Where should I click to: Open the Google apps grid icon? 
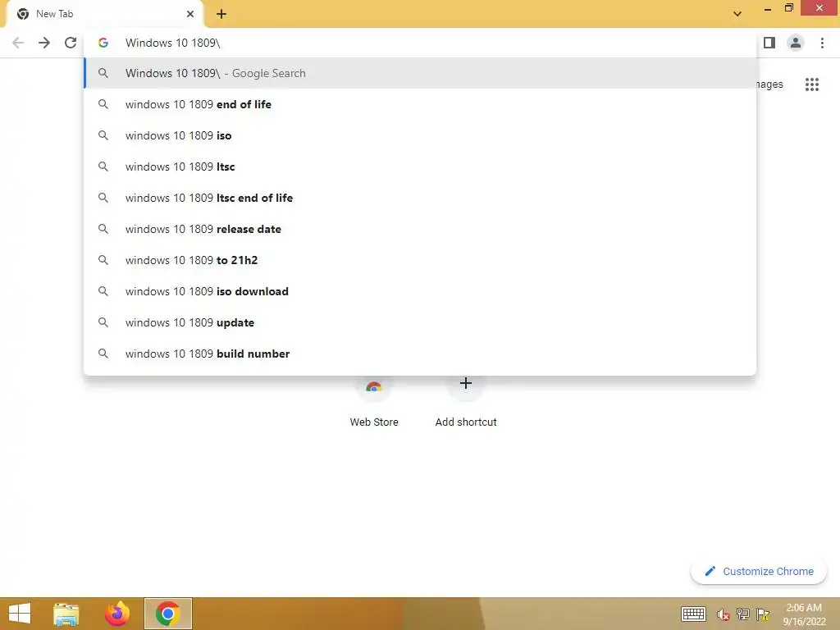coord(812,84)
